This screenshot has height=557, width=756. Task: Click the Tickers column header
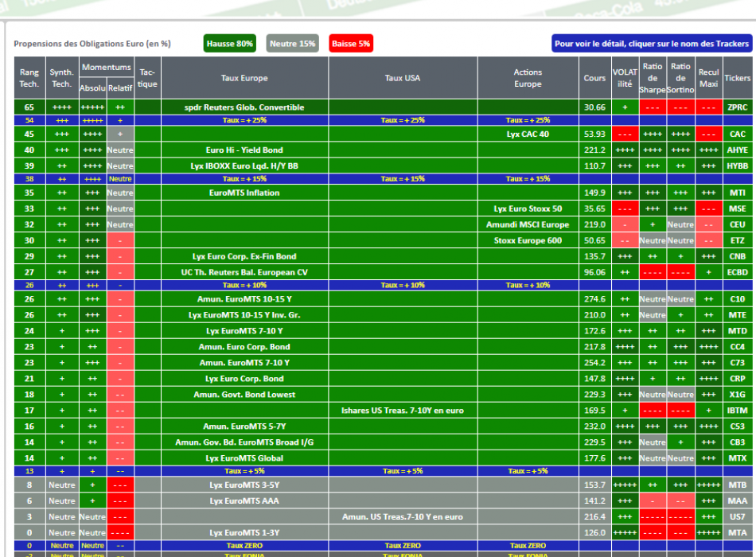737,78
